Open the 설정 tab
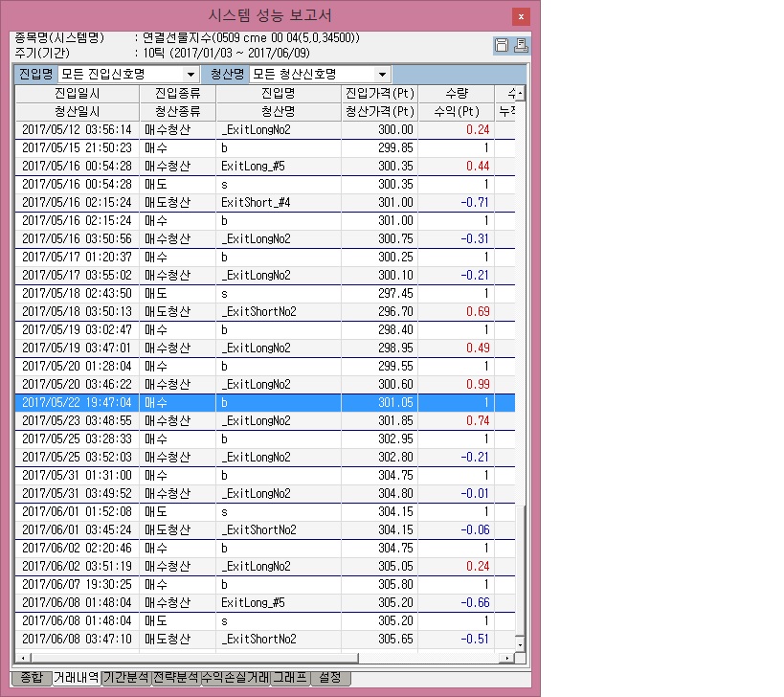Viewport: 784px width, 697px height. pos(330,678)
